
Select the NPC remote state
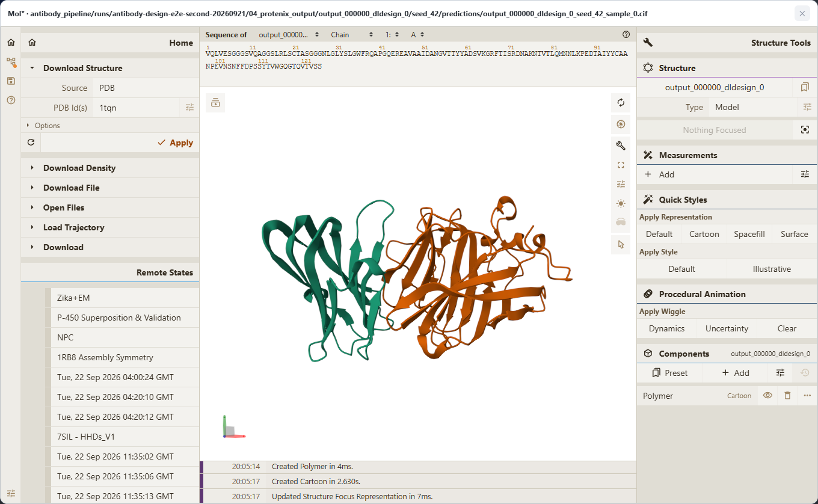pyautogui.click(x=125, y=337)
